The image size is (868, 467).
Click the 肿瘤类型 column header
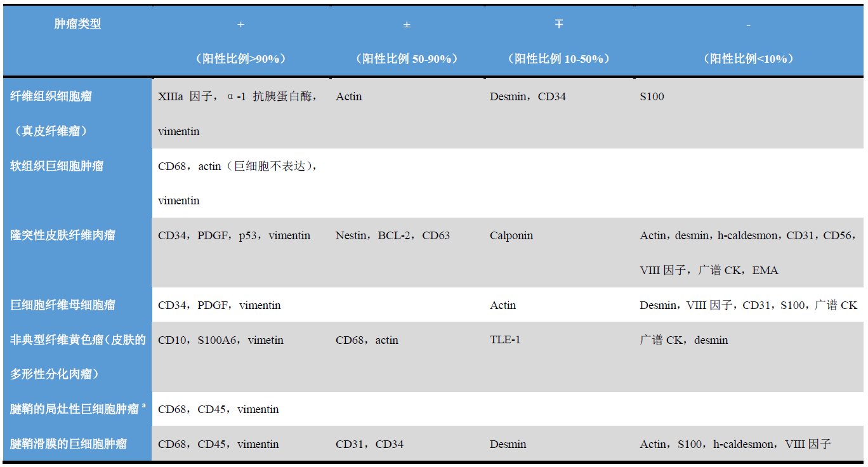pyautogui.click(x=77, y=25)
